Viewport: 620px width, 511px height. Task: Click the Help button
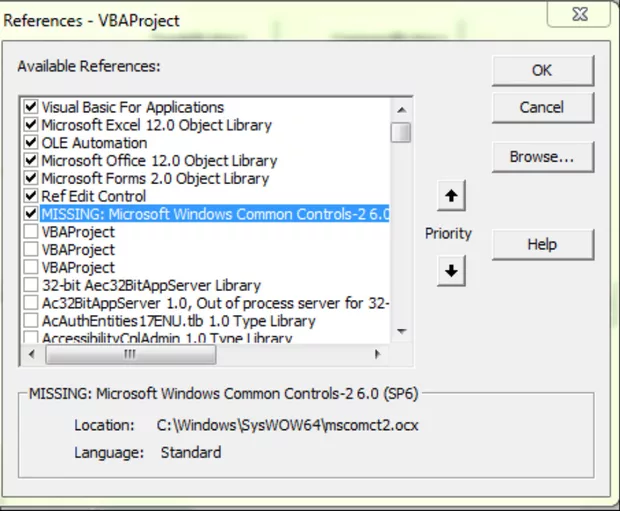point(542,244)
